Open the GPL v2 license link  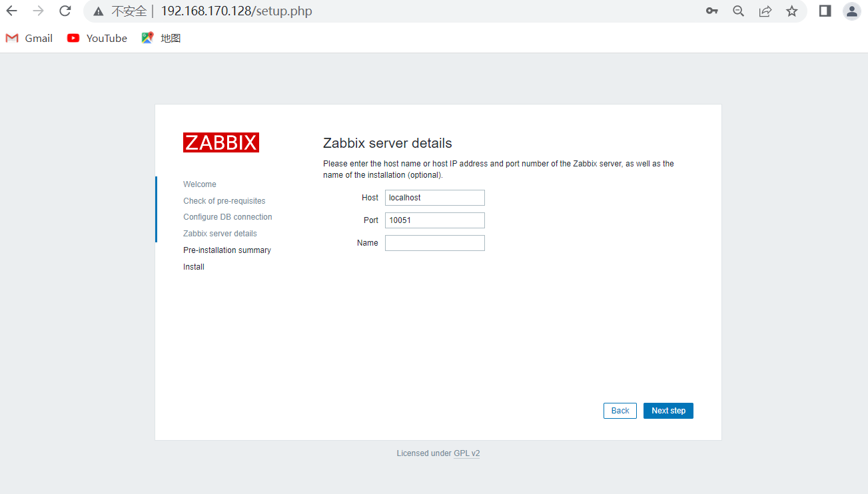(x=467, y=453)
